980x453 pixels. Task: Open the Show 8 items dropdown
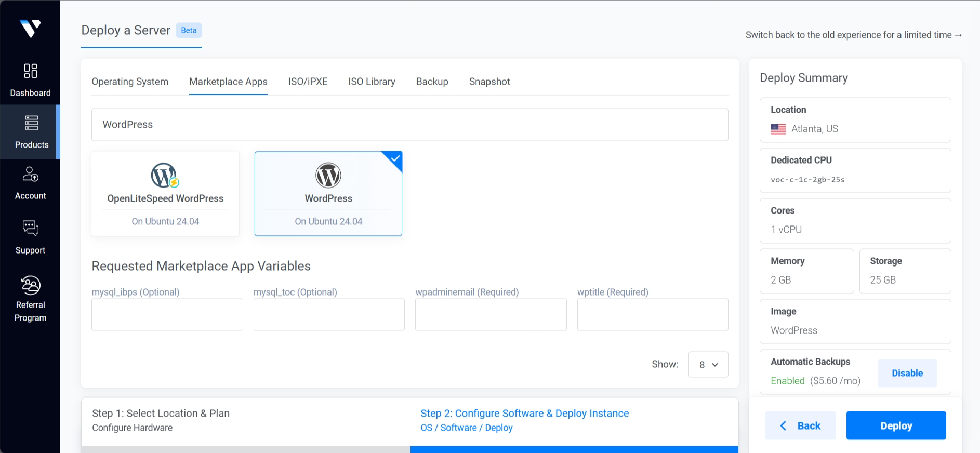[x=708, y=365]
